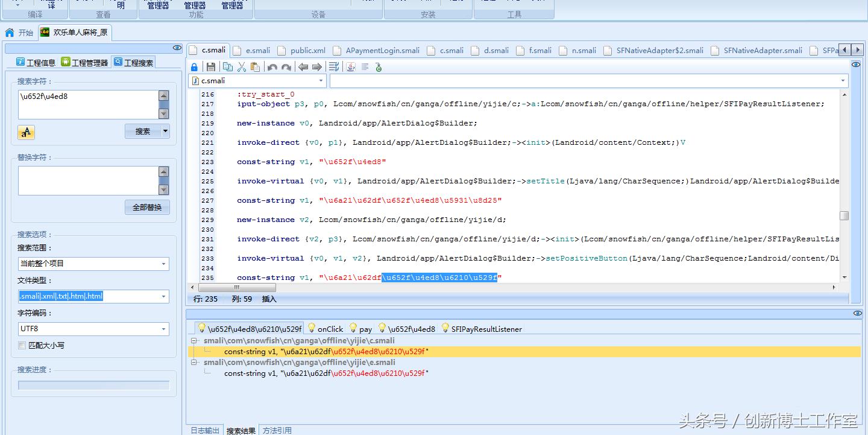Open the 搜索范围 dropdown showing 当前整个项目
The image size is (868, 435).
(x=93, y=264)
